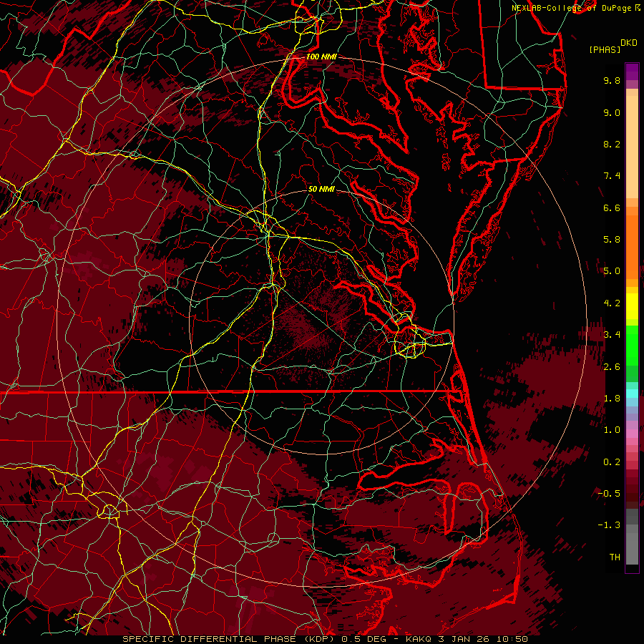Click the 100 NMI range ring label
Viewport: 644px width, 644px height.
(x=321, y=57)
